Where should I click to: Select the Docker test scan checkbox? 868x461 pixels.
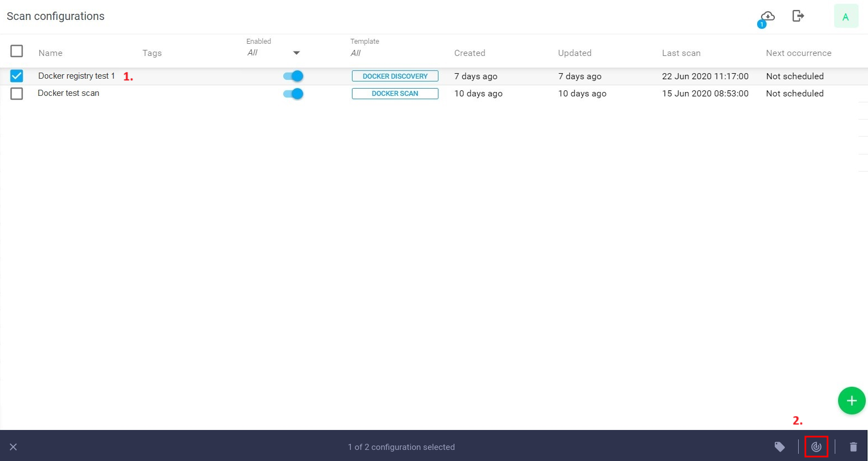coord(17,93)
